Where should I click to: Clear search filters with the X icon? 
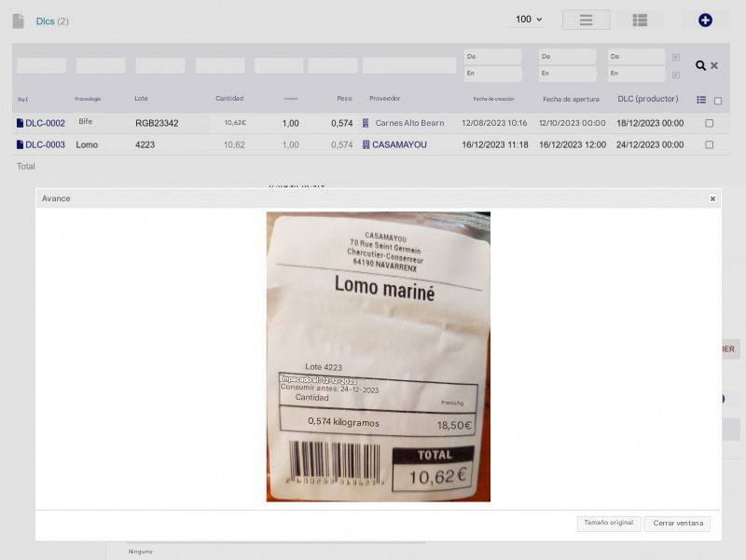[714, 65]
